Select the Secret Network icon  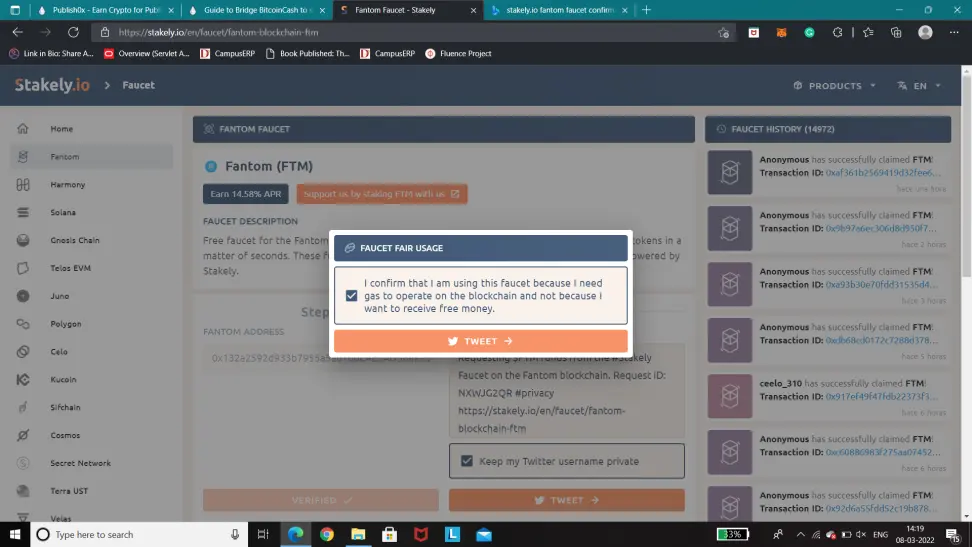point(23,463)
